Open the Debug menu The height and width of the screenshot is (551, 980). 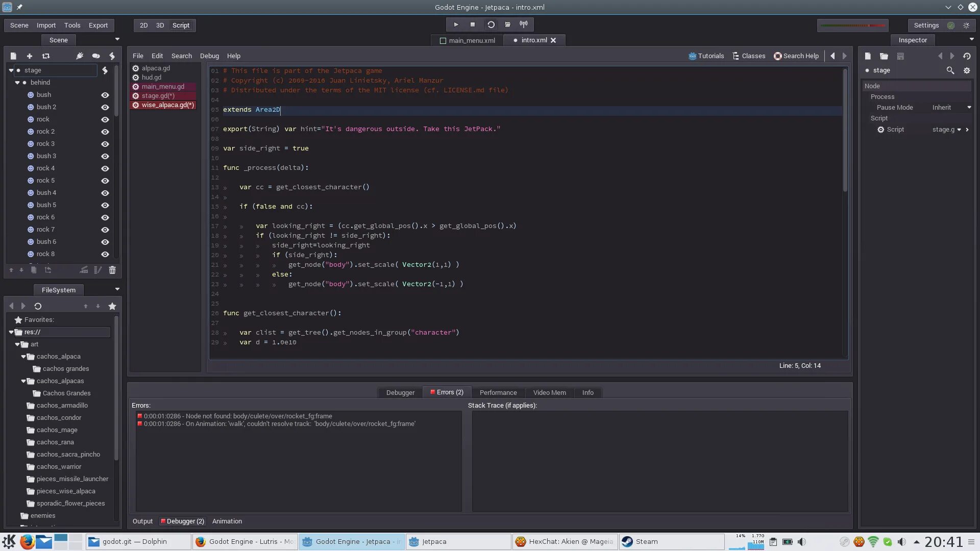(x=209, y=56)
